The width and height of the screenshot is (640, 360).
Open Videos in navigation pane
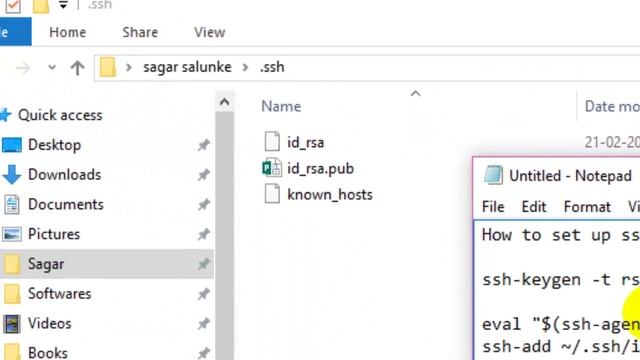[x=49, y=324]
